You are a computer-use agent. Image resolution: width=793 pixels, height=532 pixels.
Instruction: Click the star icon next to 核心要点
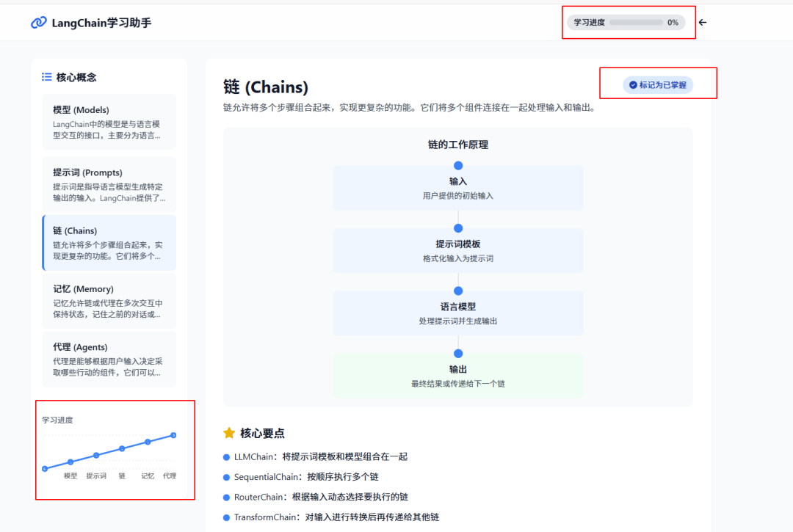pos(229,433)
